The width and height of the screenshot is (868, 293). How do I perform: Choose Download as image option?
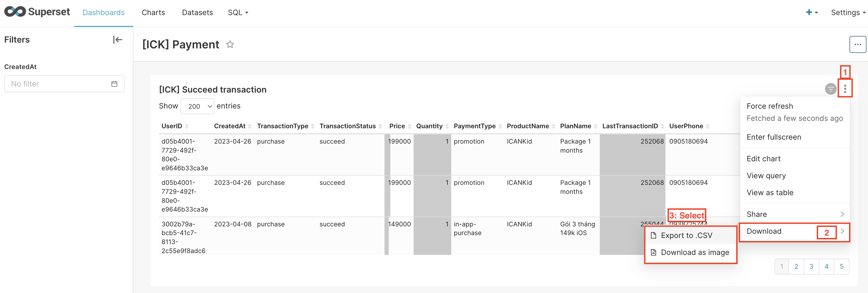[695, 252]
